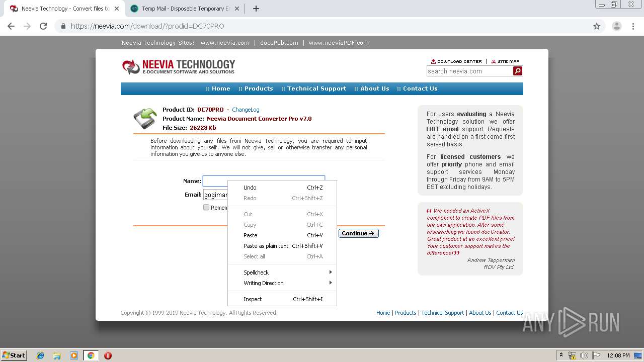Click the search neevia.com box
Image resolution: width=644 pixels, height=362 pixels.
click(x=469, y=71)
